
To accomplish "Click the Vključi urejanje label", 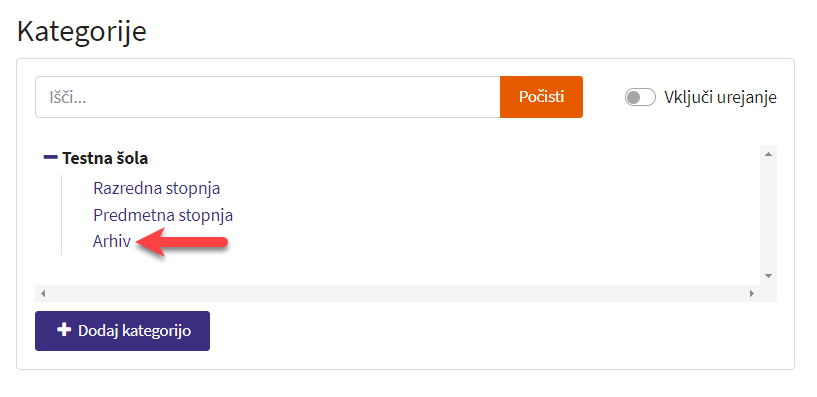I will tap(720, 97).
